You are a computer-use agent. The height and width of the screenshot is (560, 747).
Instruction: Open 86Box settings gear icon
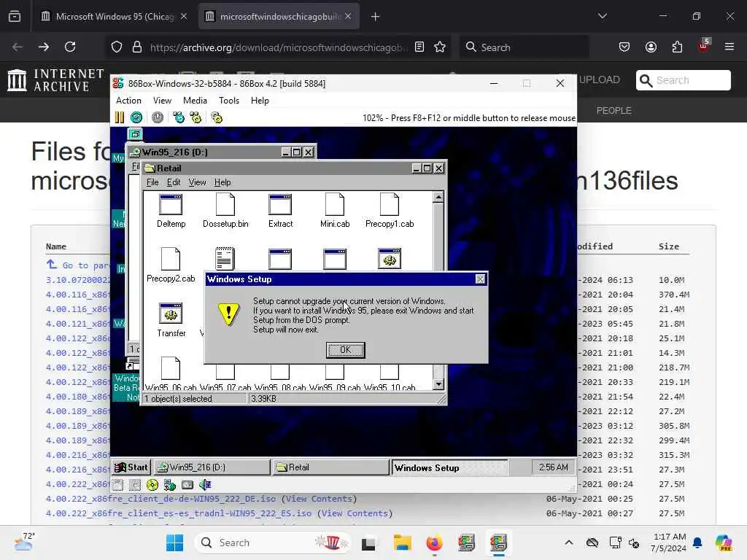[217, 117]
